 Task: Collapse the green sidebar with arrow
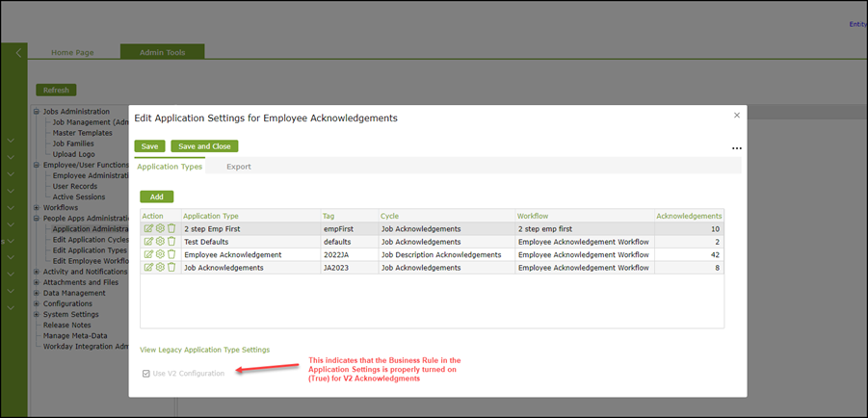click(x=17, y=53)
